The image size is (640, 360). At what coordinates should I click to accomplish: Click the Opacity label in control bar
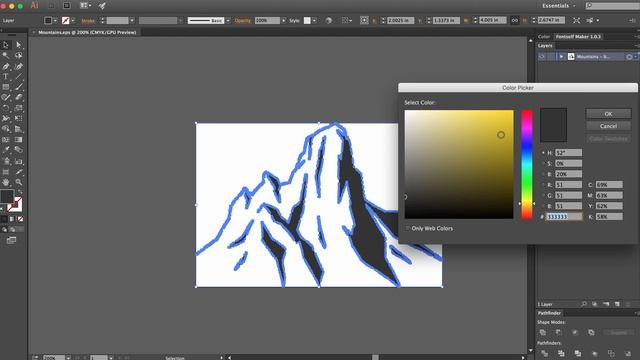[242, 20]
